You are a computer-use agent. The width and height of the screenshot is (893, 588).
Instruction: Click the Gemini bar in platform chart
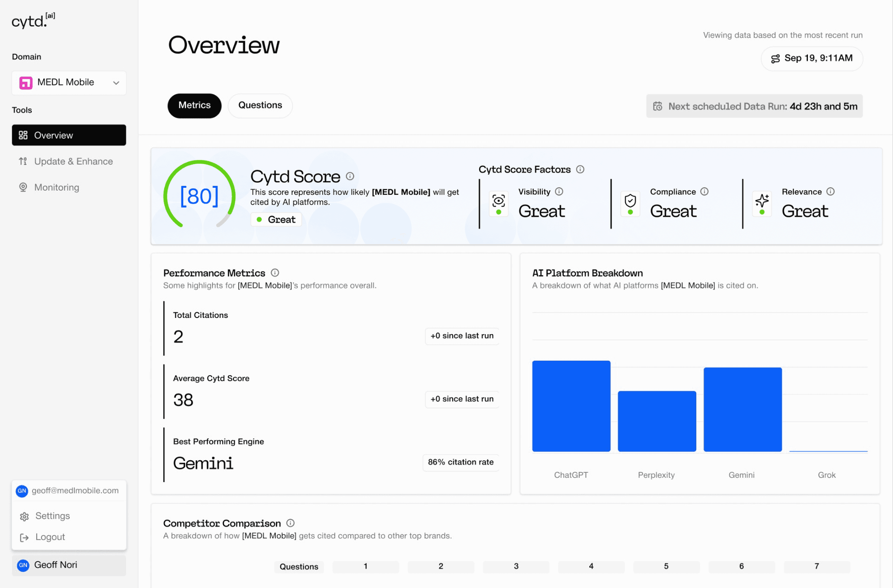click(742, 409)
